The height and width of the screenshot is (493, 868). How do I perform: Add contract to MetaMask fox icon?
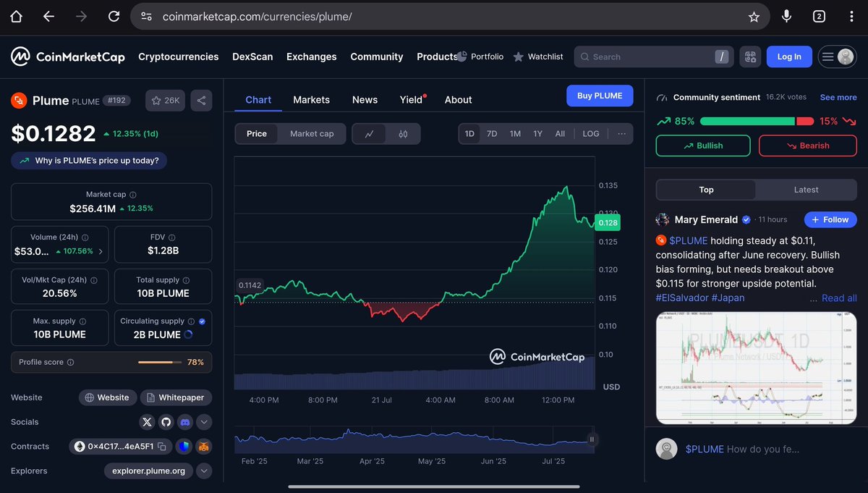(204, 447)
